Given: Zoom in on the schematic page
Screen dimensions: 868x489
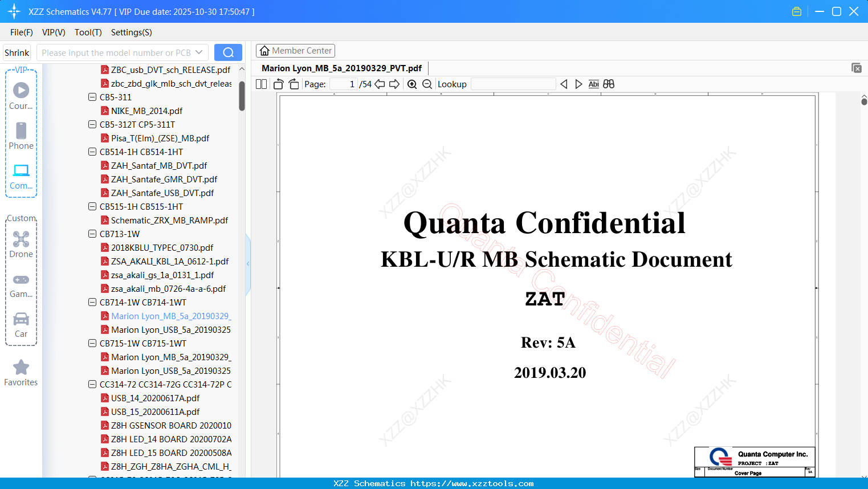Looking at the screenshot, I should tap(412, 84).
